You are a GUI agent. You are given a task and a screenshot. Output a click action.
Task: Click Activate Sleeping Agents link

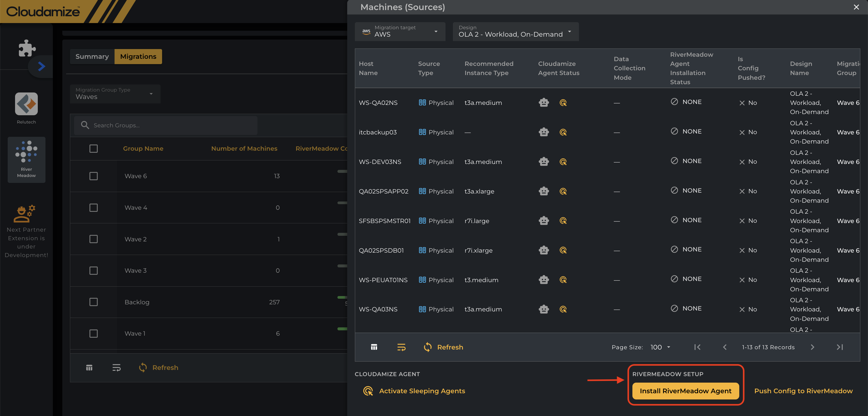point(414,391)
